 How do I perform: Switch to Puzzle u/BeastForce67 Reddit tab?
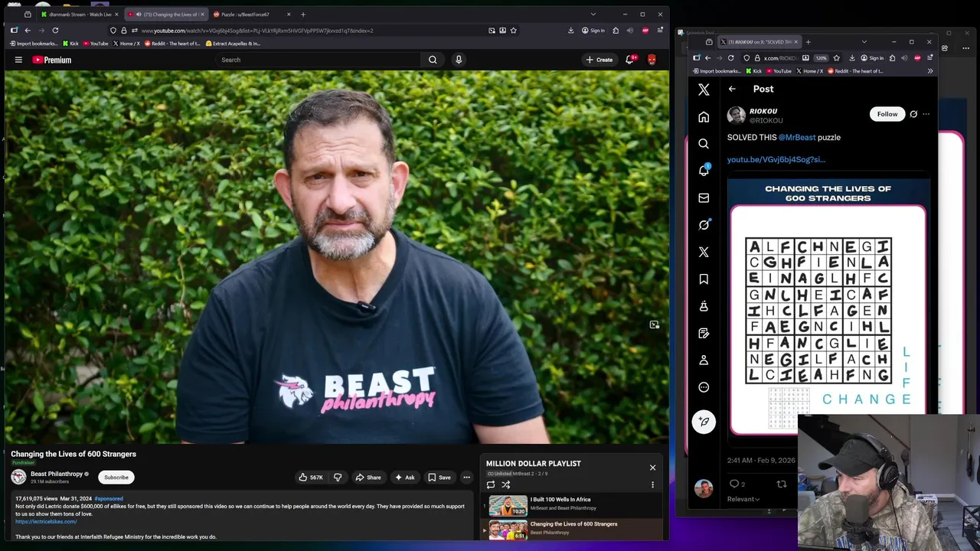pos(250,14)
